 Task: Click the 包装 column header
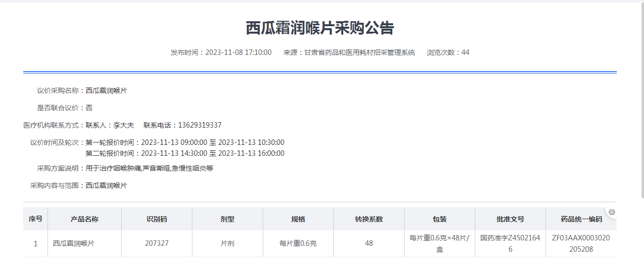440,219
